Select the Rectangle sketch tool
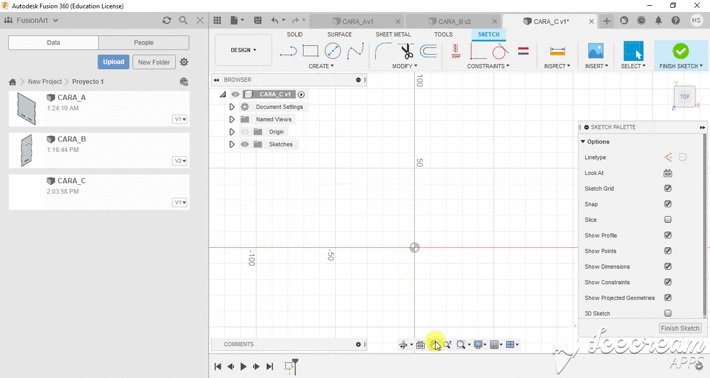Image resolution: width=710 pixels, height=378 pixels. click(x=310, y=51)
